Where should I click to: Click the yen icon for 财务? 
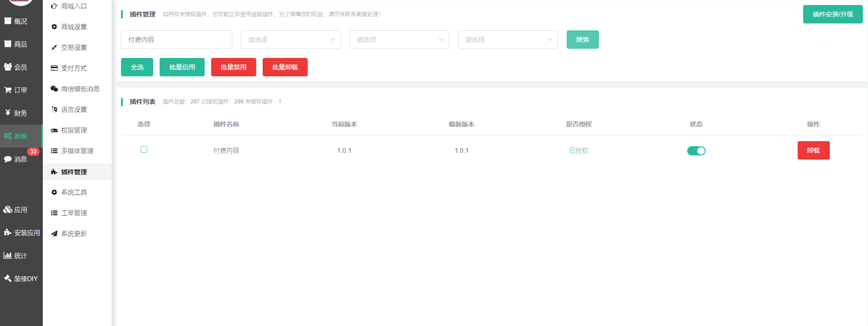8,113
